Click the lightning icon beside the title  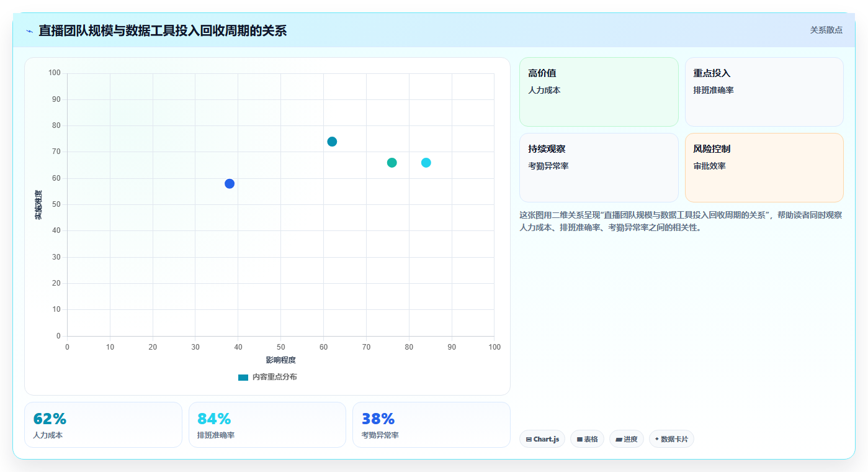(29, 31)
